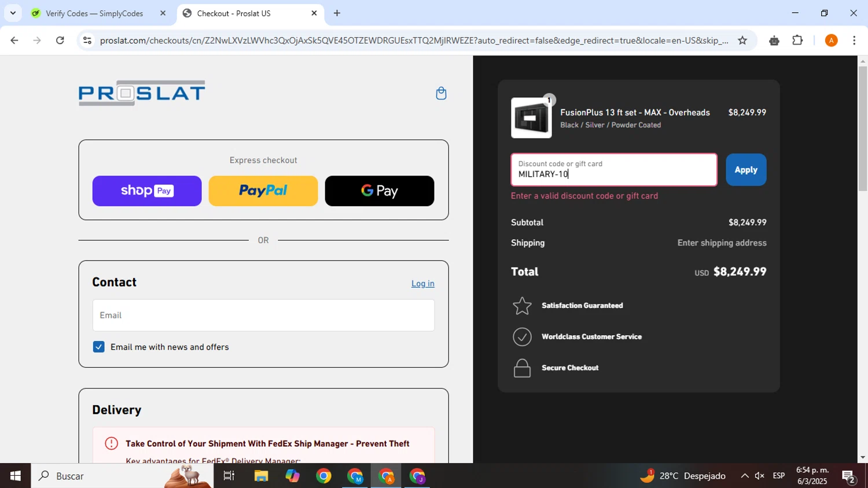The height and width of the screenshot is (488, 868).
Task: Bookmark this page with star icon
Action: (x=742, y=41)
